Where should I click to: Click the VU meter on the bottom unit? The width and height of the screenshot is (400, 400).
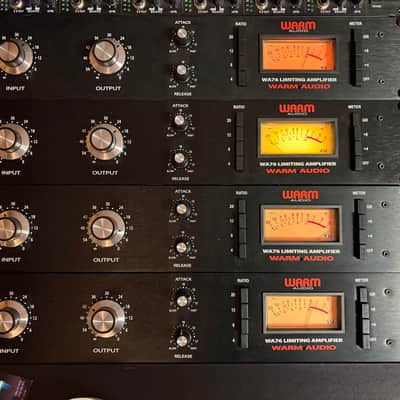303,313
